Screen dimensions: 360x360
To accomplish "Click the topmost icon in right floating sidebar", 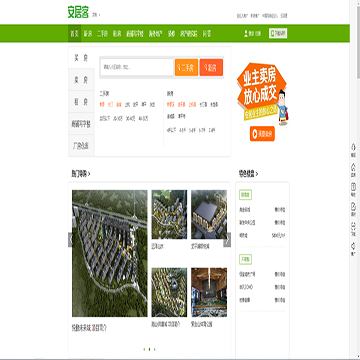I will click(354, 148).
